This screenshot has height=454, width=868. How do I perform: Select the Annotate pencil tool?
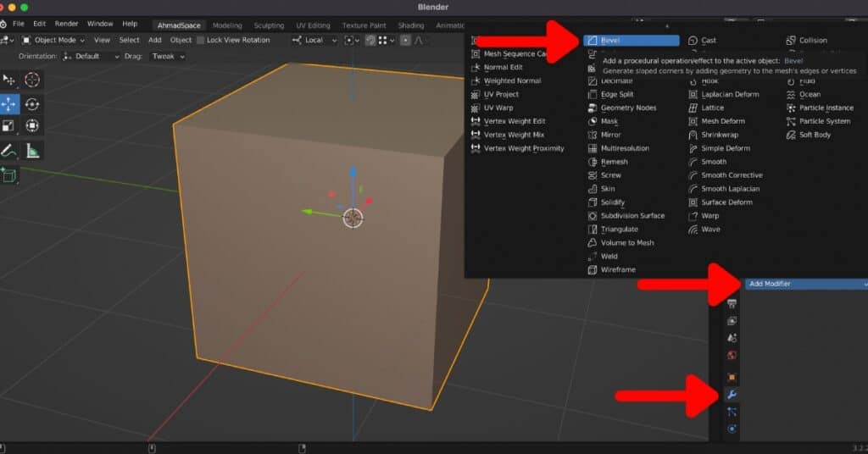tap(9, 151)
